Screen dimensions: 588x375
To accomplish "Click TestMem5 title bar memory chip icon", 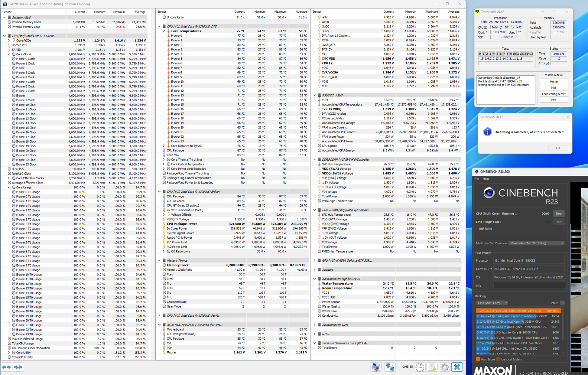I will click(477, 12).
